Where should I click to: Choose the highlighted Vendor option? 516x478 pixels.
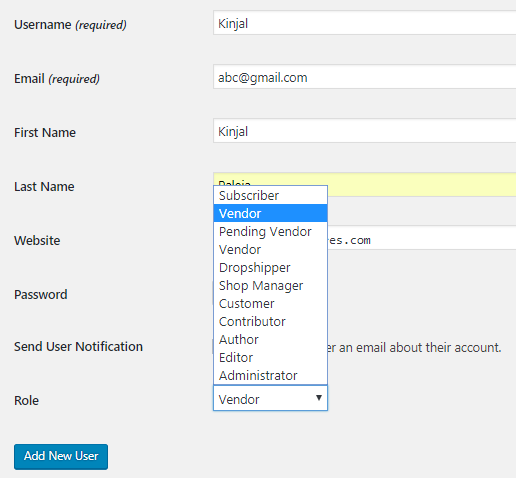pos(270,213)
